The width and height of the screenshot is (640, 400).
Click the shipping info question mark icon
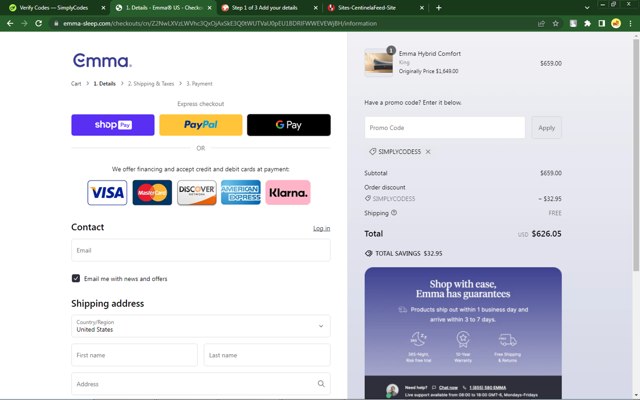(x=394, y=213)
